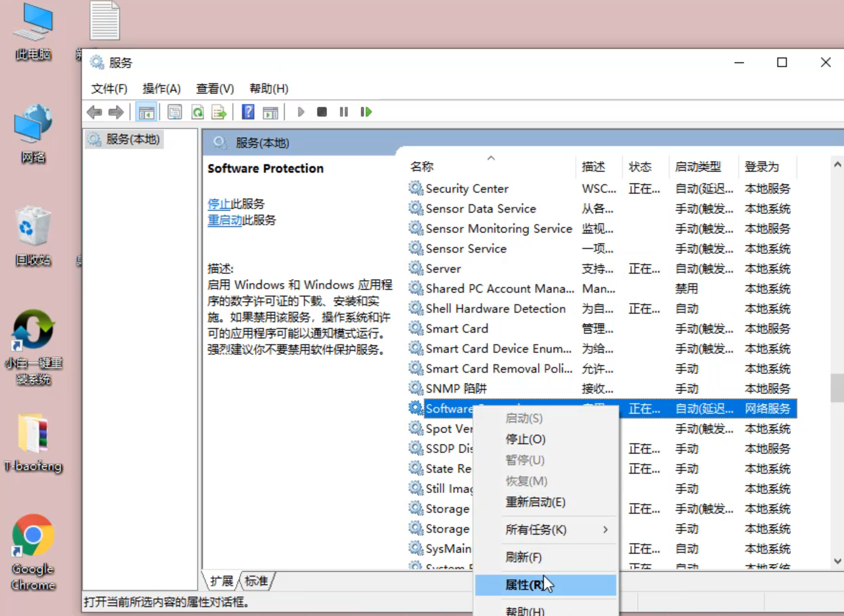Switch to the 标准 tab
The height and width of the screenshot is (616, 844).
click(x=257, y=581)
